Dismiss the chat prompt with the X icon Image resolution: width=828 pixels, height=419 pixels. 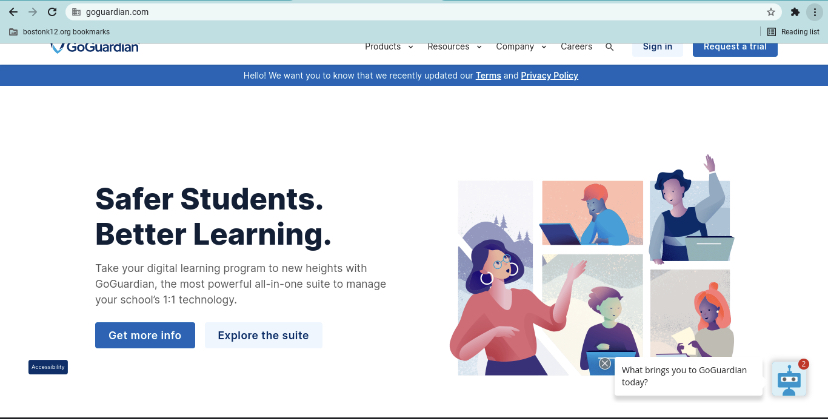(605, 363)
